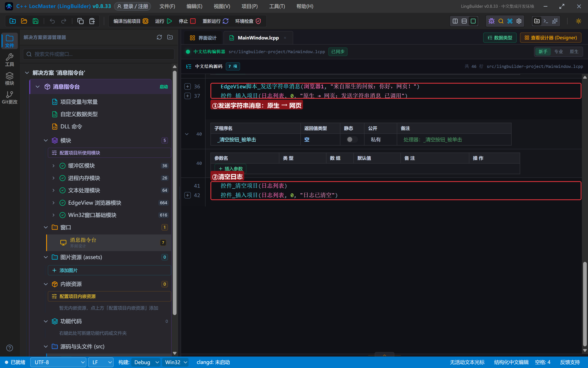Click 编译当前项目 button

tap(131, 21)
